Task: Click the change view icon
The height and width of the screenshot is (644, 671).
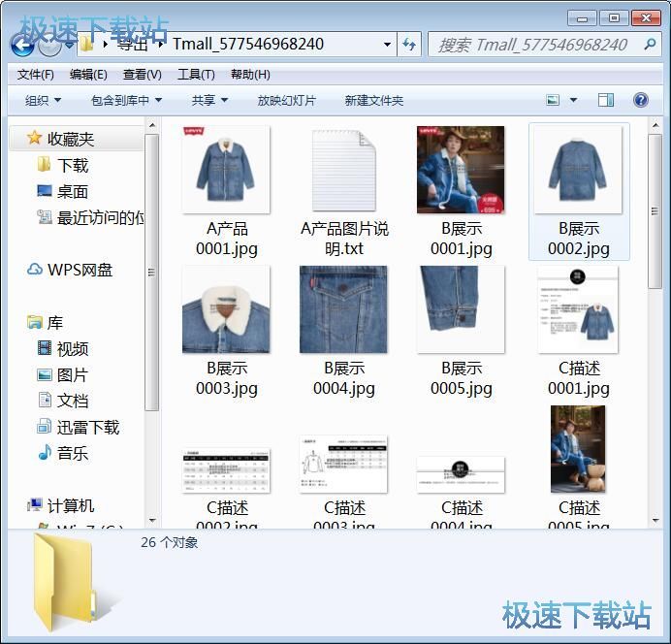Action: [553, 100]
